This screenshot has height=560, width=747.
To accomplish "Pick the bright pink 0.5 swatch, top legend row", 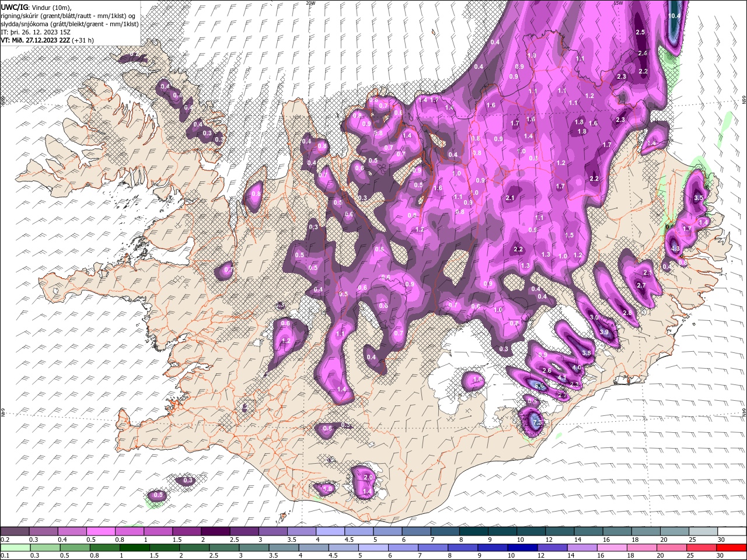I will (100, 531).
